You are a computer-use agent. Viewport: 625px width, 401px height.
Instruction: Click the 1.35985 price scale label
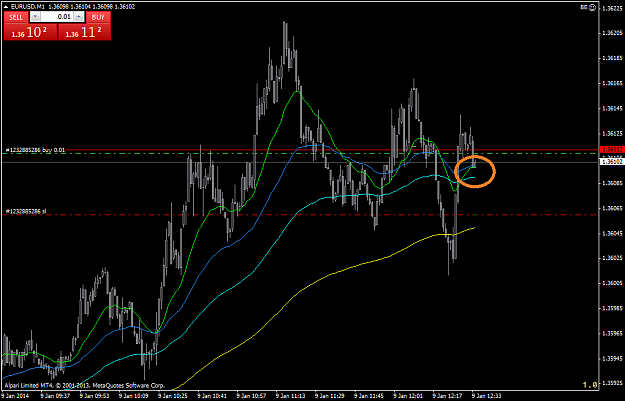click(613, 309)
